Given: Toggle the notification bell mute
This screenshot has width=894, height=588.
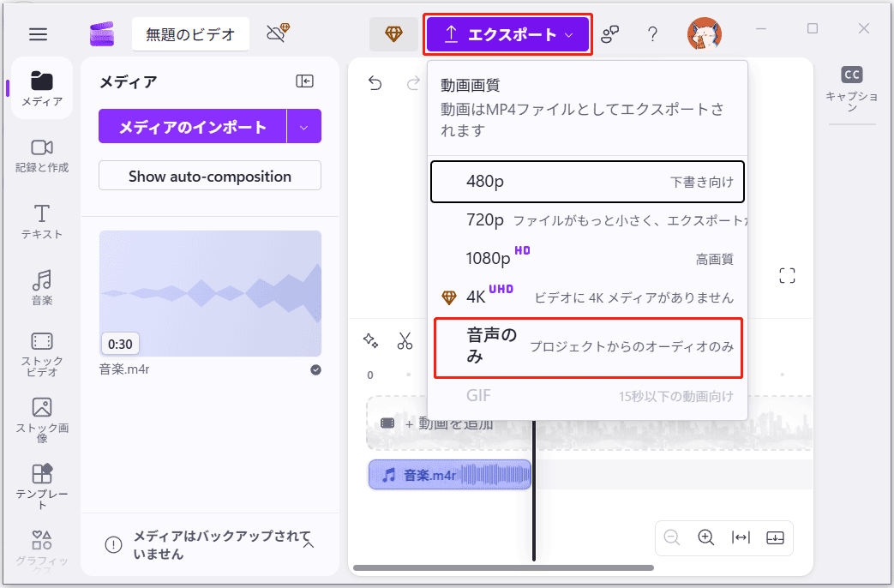Looking at the screenshot, I should [x=278, y=33].
